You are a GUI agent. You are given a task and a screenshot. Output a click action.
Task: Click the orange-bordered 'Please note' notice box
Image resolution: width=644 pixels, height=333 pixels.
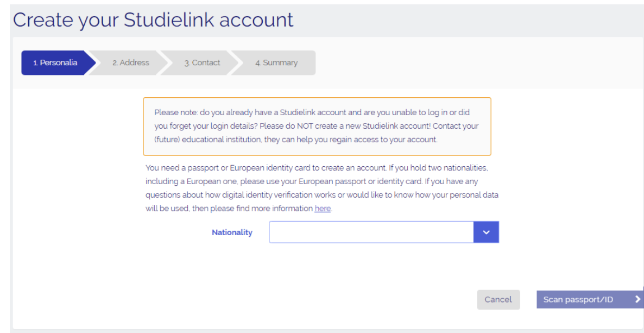click(x=317, y=126)
